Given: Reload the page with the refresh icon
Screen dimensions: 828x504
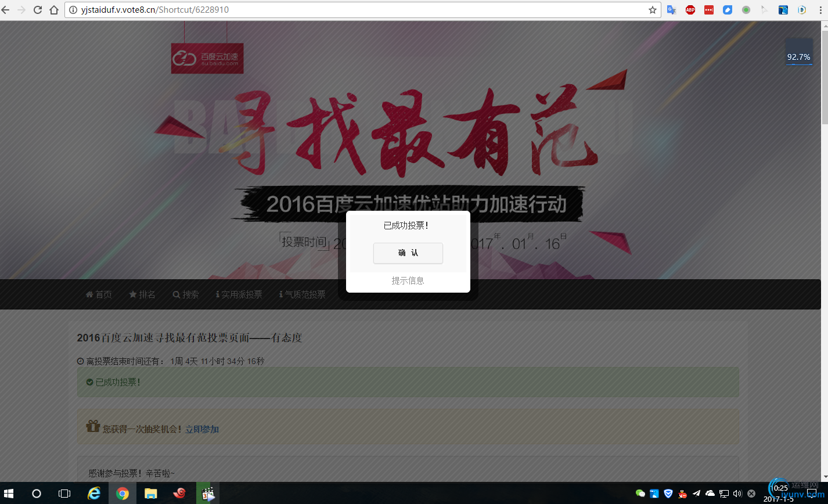Looking at the screenshot, I should coord(38,10).
